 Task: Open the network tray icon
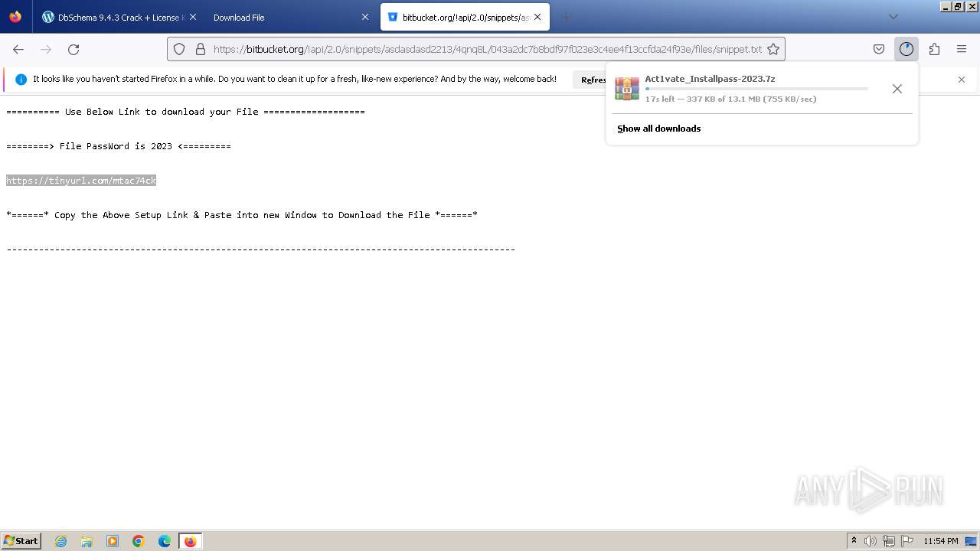click(x=889, y=541)
